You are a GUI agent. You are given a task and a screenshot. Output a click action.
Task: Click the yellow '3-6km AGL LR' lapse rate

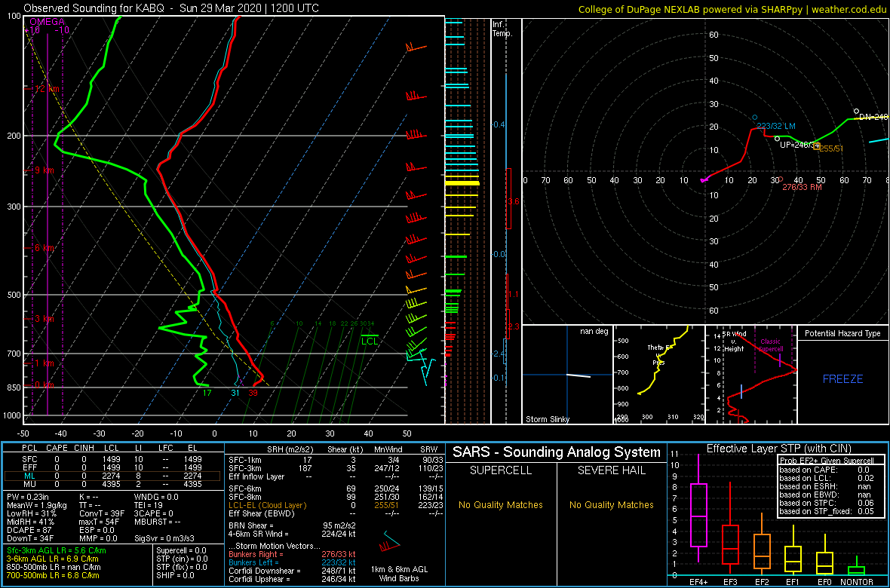[x=54, y=559]
